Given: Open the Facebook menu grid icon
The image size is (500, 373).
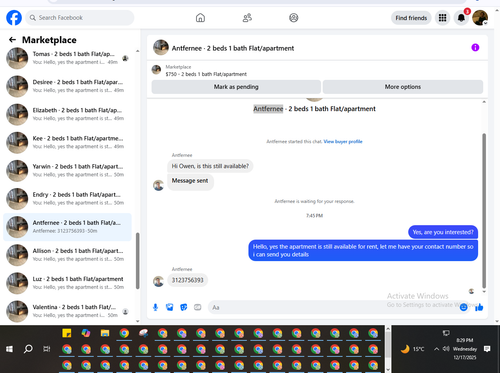Looking at the screenshot, I should tap(442, 18).
